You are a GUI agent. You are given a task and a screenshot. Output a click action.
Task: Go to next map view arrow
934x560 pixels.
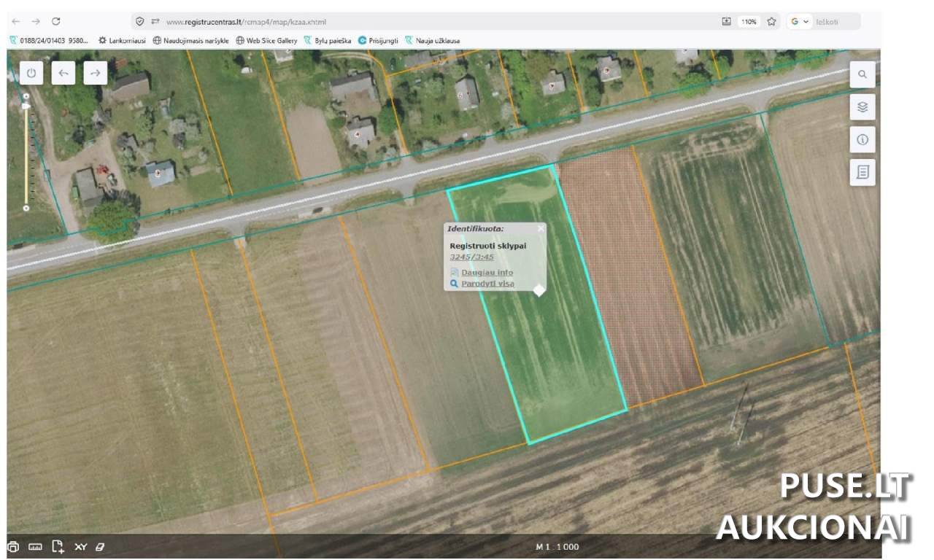tap(96, 73)
